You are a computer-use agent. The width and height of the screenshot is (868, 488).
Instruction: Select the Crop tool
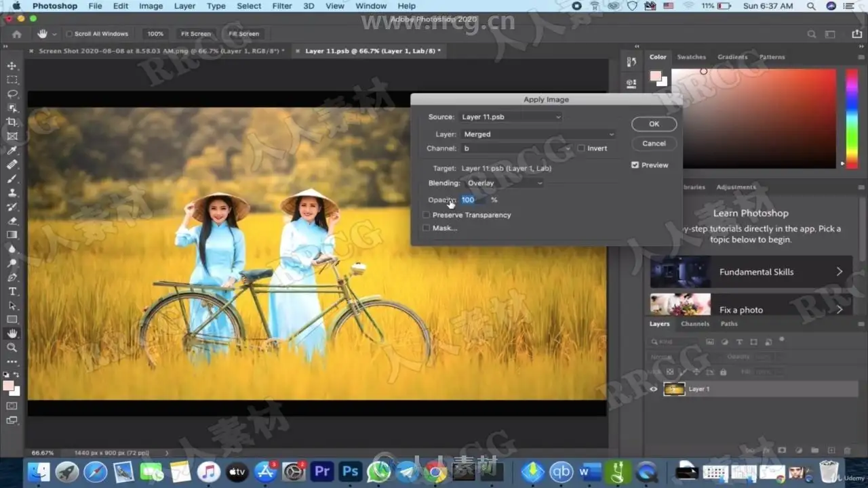pos(12,122)
